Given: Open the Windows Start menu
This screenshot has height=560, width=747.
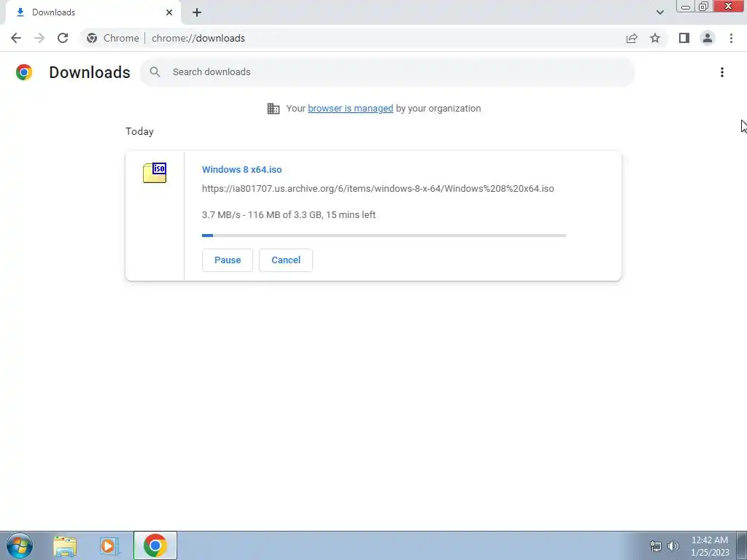Looking at the screenshot, I should click(20, 545).
